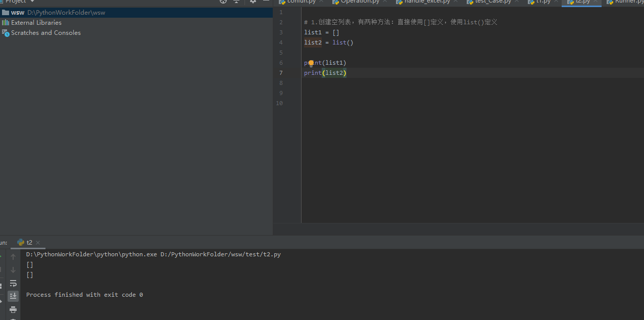644x320 pixels.
Task: Select opened file using the crosshair icon
Action: [223, 2]
